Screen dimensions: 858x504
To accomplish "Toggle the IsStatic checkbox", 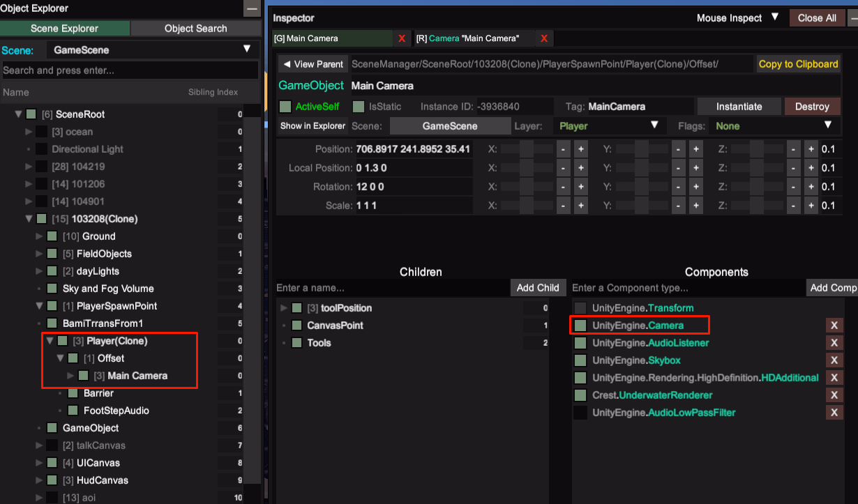I will point(359,107).
